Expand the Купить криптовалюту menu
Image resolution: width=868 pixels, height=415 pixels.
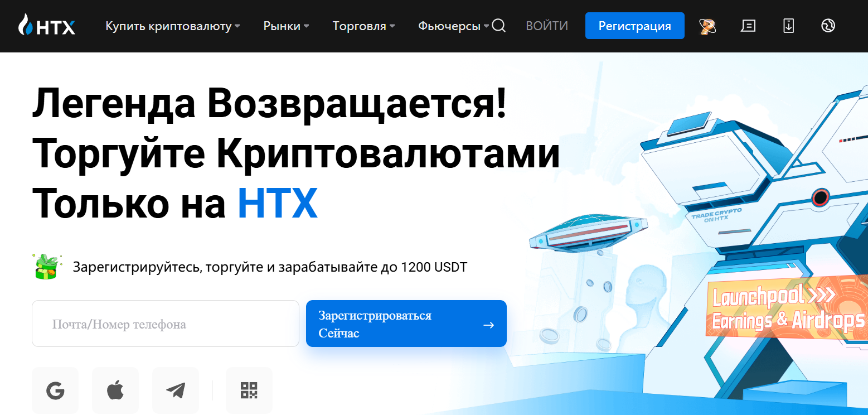173,26
